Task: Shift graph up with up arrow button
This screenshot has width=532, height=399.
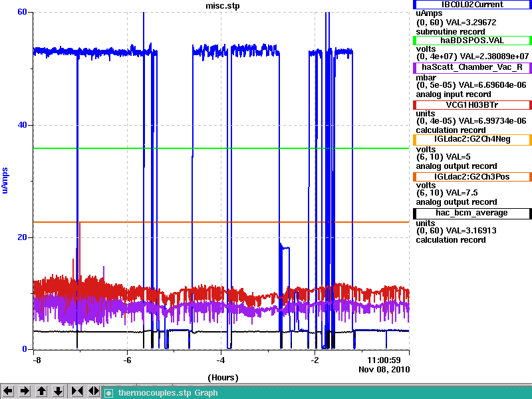Action: point(41,391)
